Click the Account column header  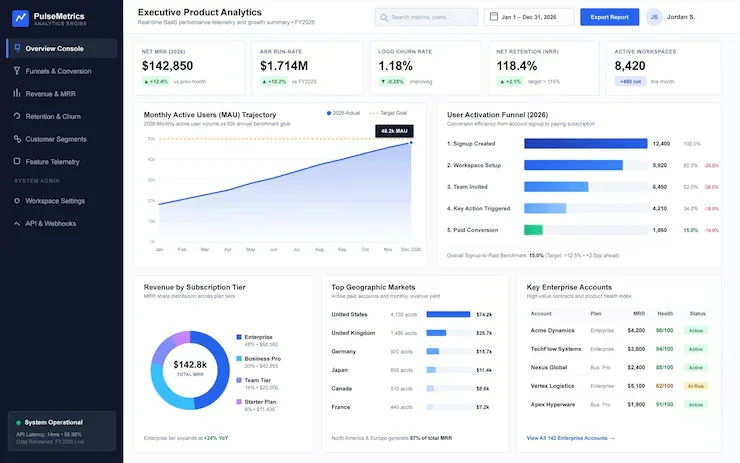click(x=541, y=313)
